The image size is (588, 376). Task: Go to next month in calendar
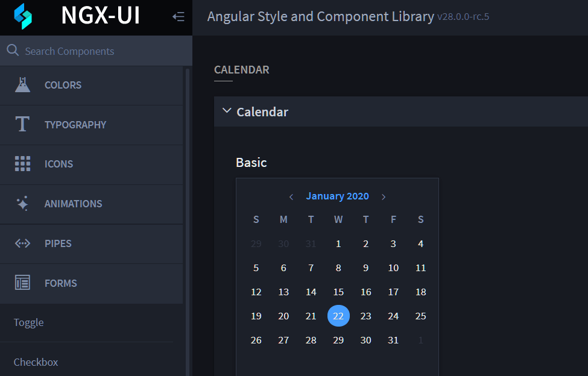[384, 196]
